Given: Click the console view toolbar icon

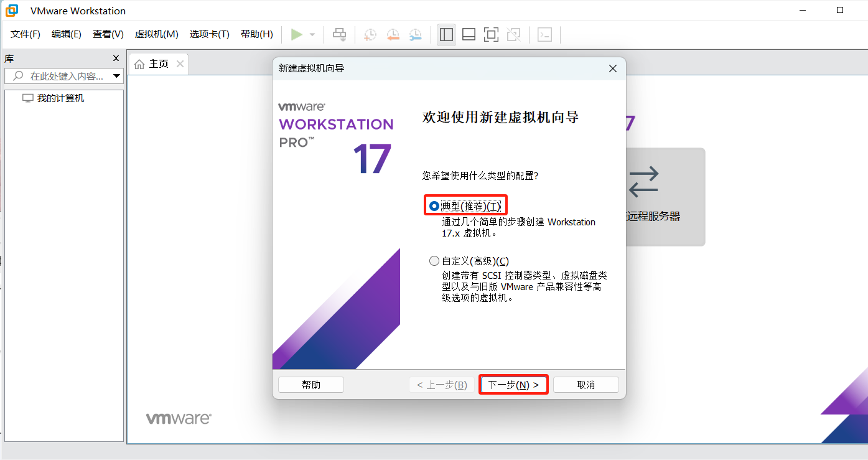Looking at the screenshot, I should (544, 35).
